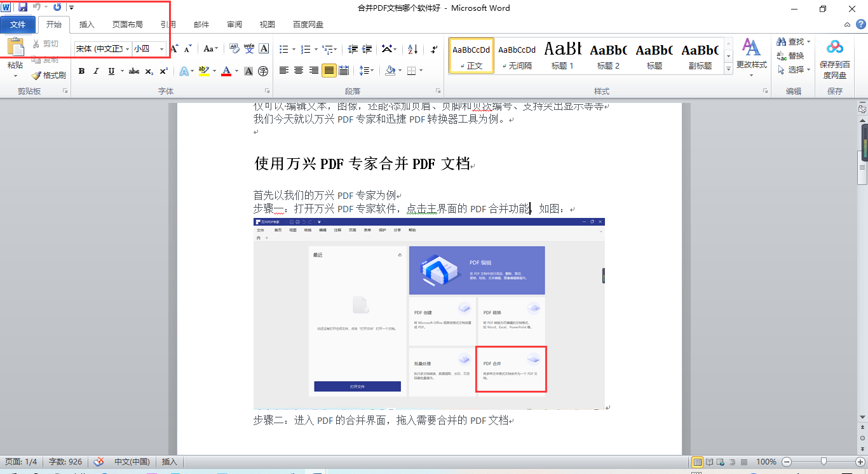Open the 文件 File tab
Screen dimensions: 868x474
[18, 25]
